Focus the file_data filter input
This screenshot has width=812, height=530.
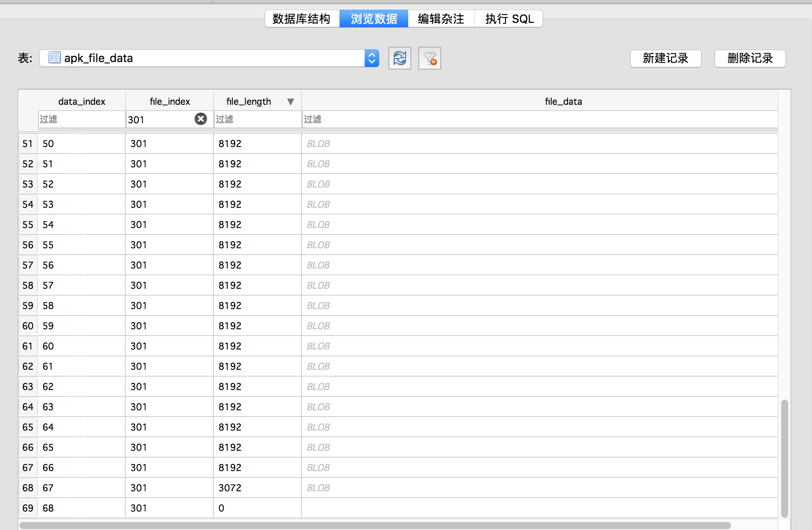pyautogui.click(x=539, y=119)
